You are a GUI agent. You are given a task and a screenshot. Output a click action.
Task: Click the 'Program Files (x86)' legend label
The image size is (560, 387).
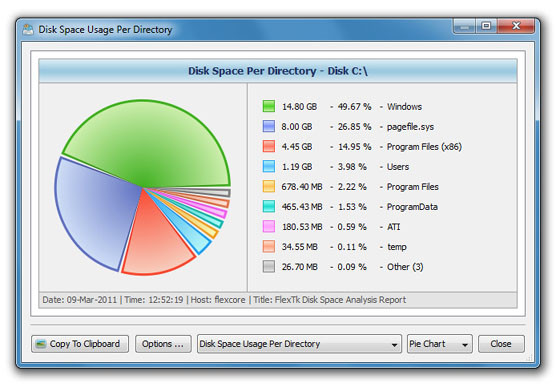(424, 147)
